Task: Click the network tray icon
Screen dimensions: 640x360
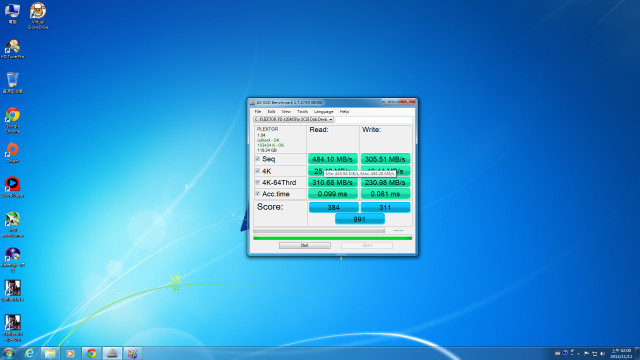Action: pyautogui.click(x=595, y=353)
